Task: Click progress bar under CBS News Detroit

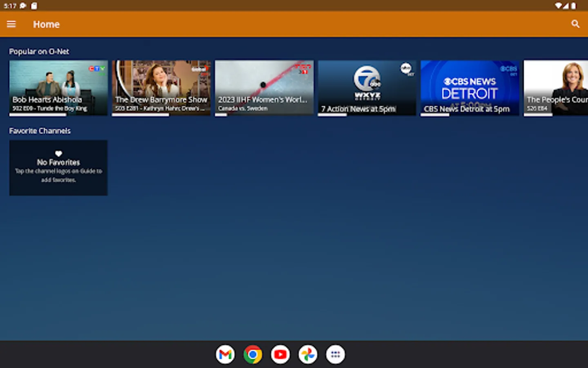Action: [x=470, y=115]
